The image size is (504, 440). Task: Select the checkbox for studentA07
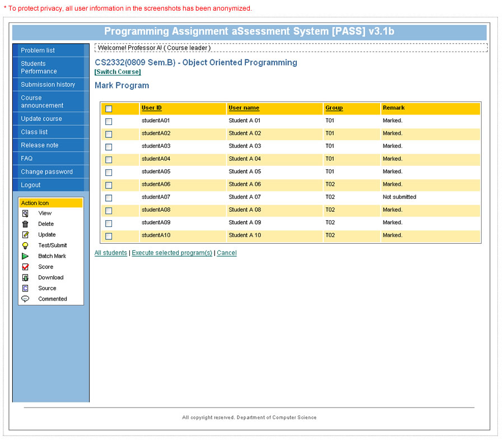click(x=109, y=198)
